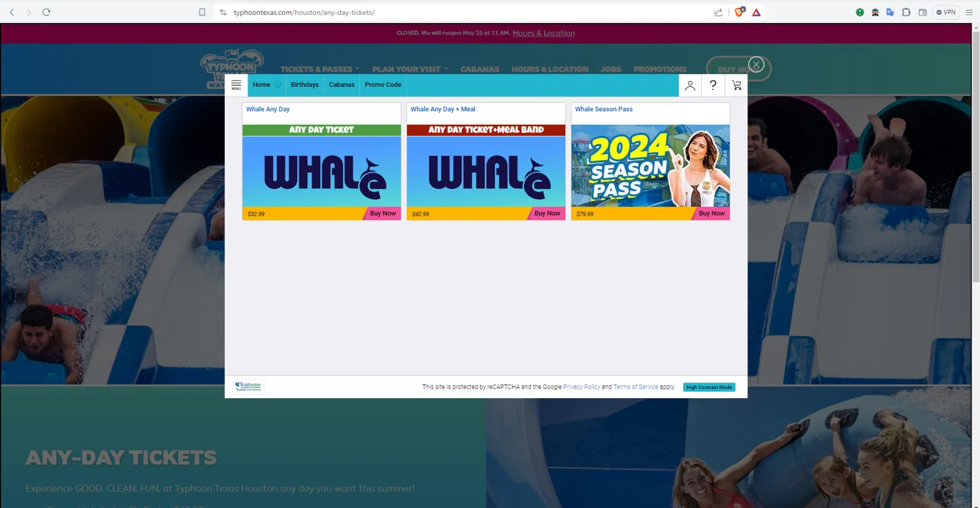The image size is (980, 508).
Task: Open Brave Rewards triangle icon
Action: [x=756, y=12]
